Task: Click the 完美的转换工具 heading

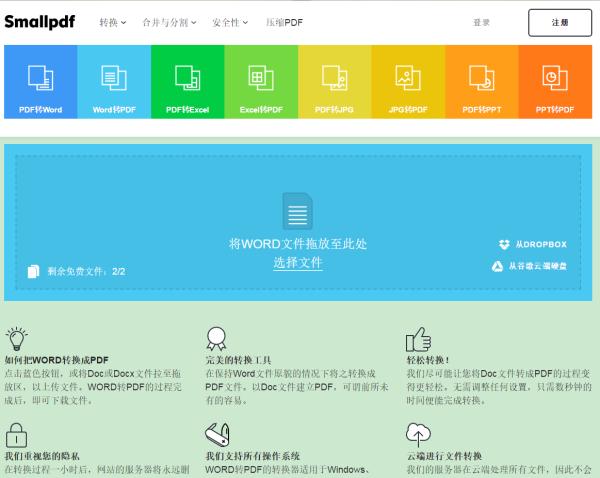Action: tap(238, 360)
